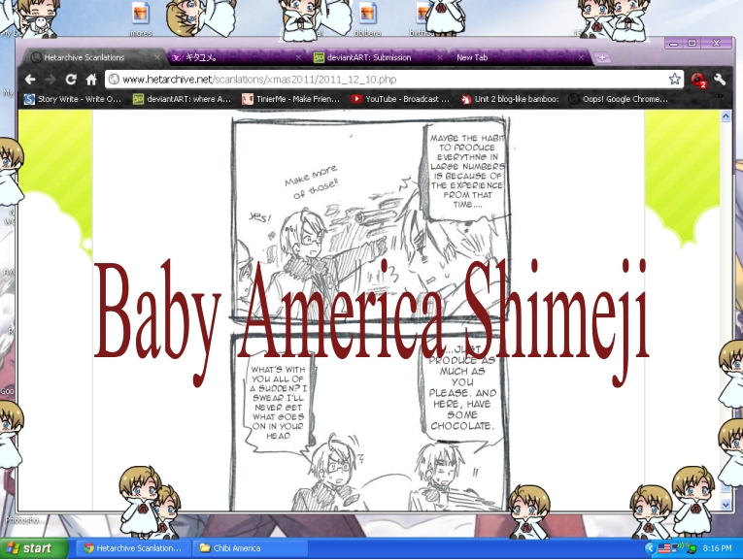Close the deviantART: Submission tab
This screenshot has height=560, width=743.
click(x=439, y=57)
